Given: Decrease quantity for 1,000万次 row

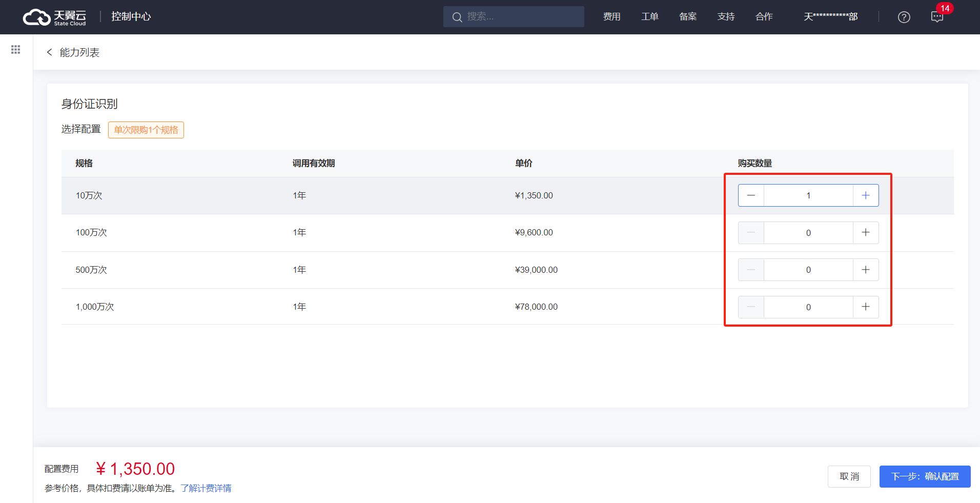Looking at the screenshot, I should click(751, 307).
